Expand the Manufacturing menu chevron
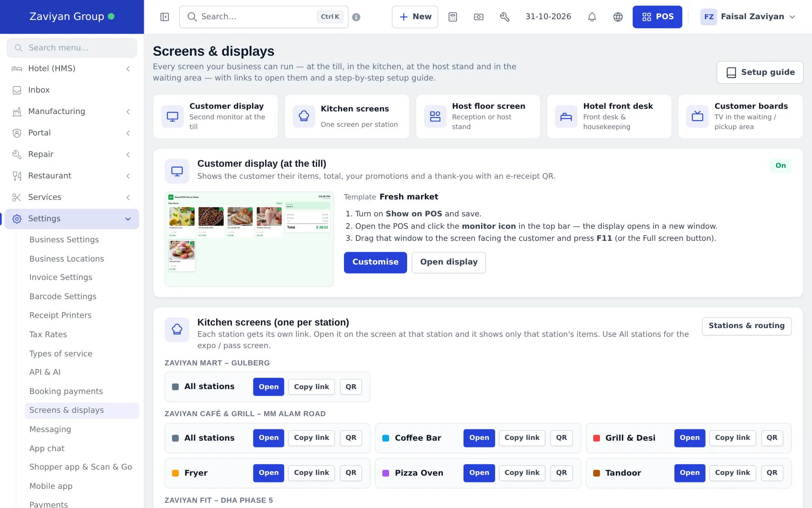812x508 pixels. click(128, 111)
